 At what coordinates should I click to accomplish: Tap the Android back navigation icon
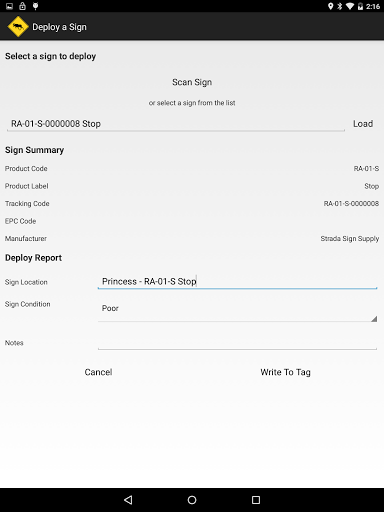click(128, 500)
